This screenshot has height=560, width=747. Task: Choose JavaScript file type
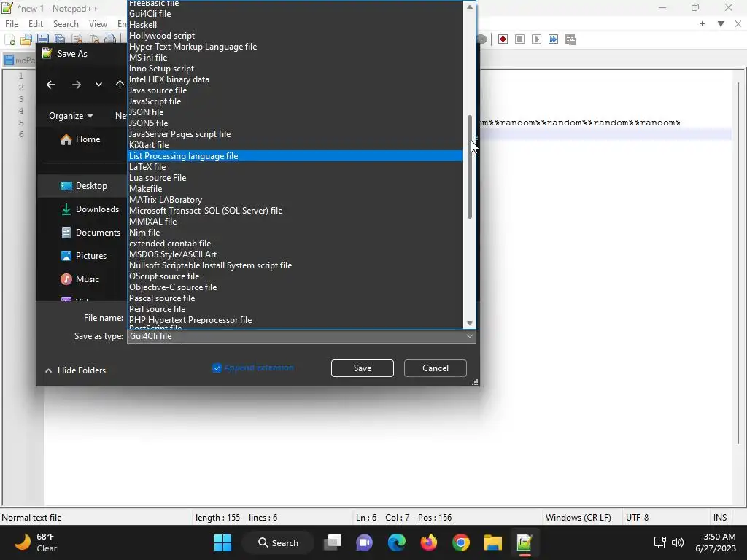click(x=295, y=101)
